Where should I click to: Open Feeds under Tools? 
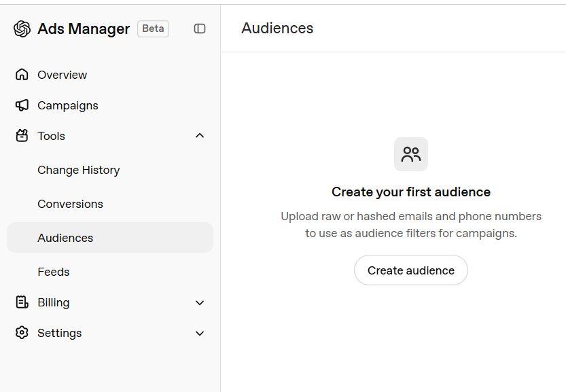pos(110,272)
